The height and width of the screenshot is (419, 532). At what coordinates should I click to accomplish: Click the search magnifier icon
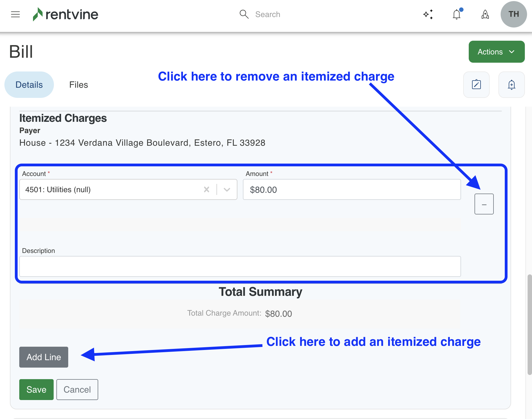click(x=244, y=14)
